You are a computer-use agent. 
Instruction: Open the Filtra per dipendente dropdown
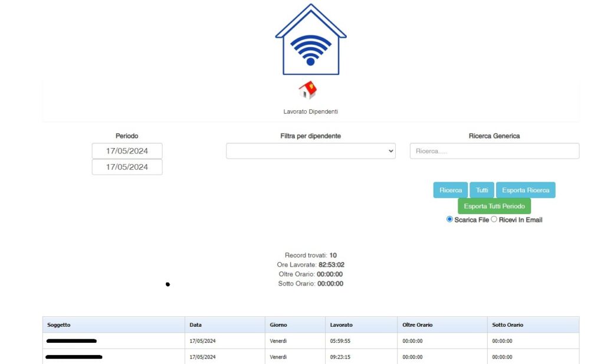click(x=311, y=151)
